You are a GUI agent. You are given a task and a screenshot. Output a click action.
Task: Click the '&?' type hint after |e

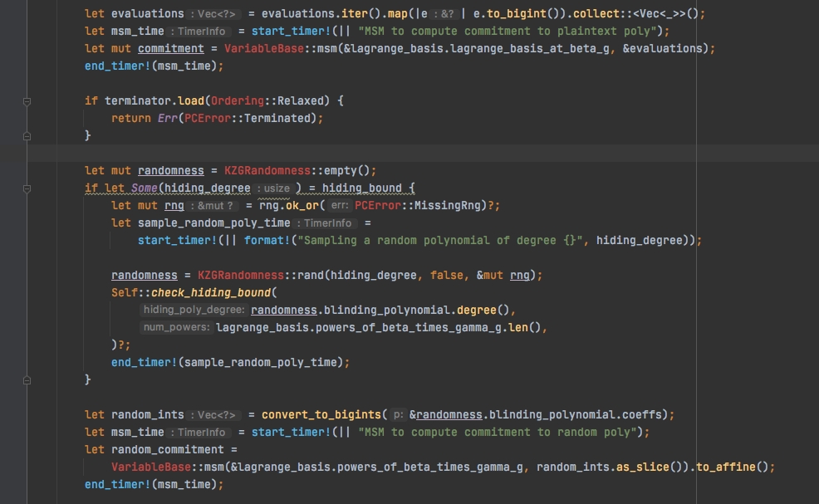coord(444,14)
